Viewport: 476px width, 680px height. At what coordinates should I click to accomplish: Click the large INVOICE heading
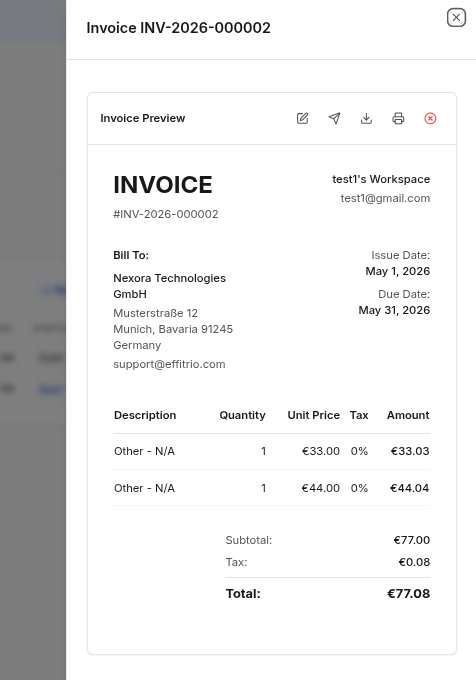(x=163, y=185)
